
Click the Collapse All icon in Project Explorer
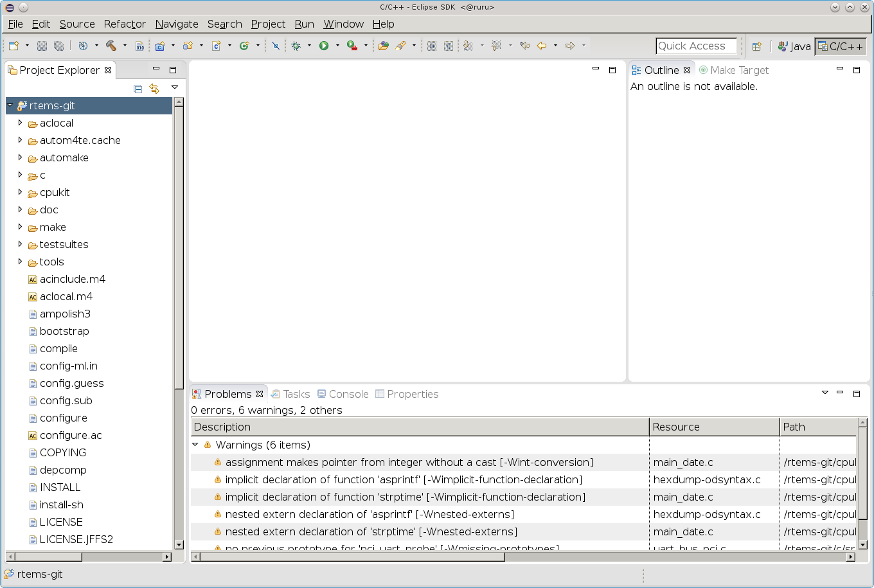click(x=138, y=89)
